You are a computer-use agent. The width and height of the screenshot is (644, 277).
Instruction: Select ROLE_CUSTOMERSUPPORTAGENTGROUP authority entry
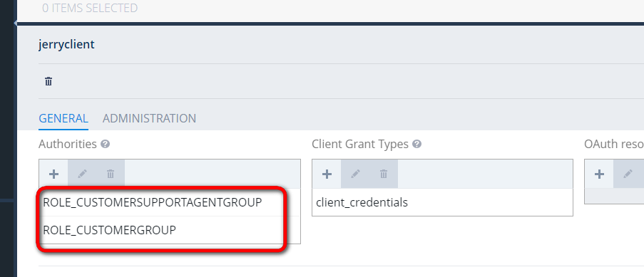[170, 202]
